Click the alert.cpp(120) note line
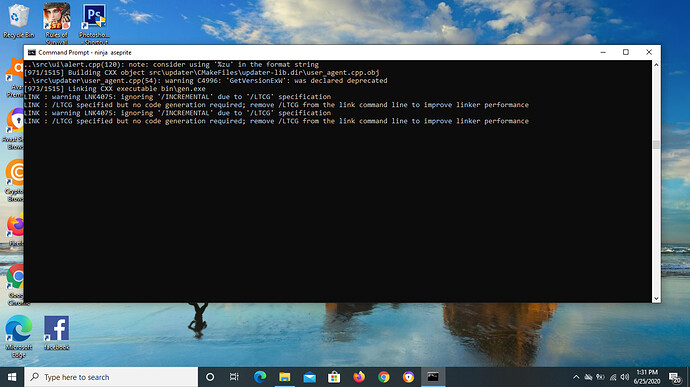This screenshot has height=387, width=690. coord(172,64)
